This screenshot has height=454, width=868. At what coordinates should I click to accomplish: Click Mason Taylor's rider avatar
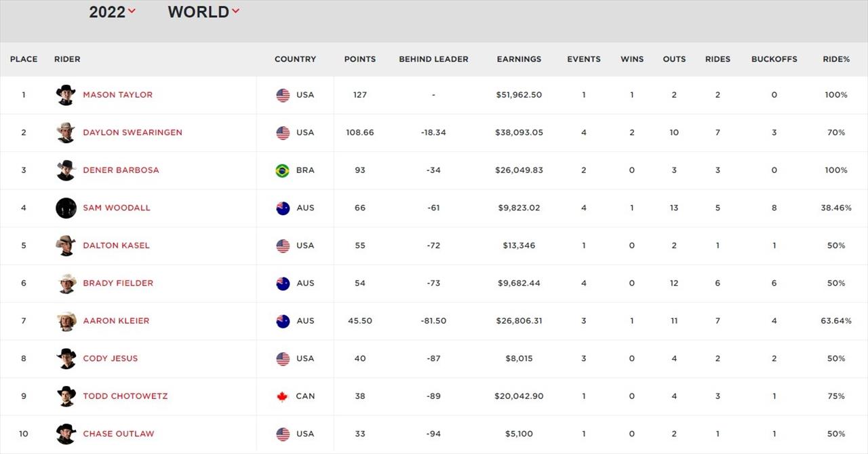[x=66, y=95]
